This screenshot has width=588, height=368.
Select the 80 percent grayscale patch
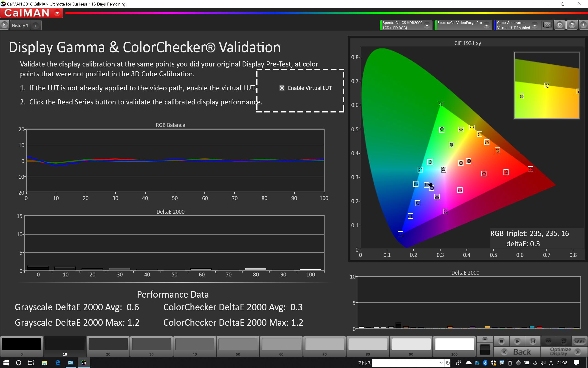point(368,346)
